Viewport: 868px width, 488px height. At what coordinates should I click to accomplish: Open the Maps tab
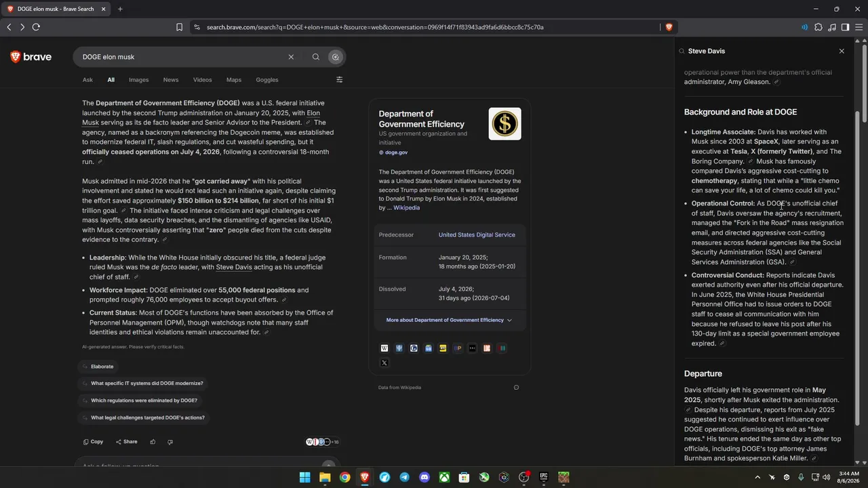pyautogui.click(x=234, y=79)
